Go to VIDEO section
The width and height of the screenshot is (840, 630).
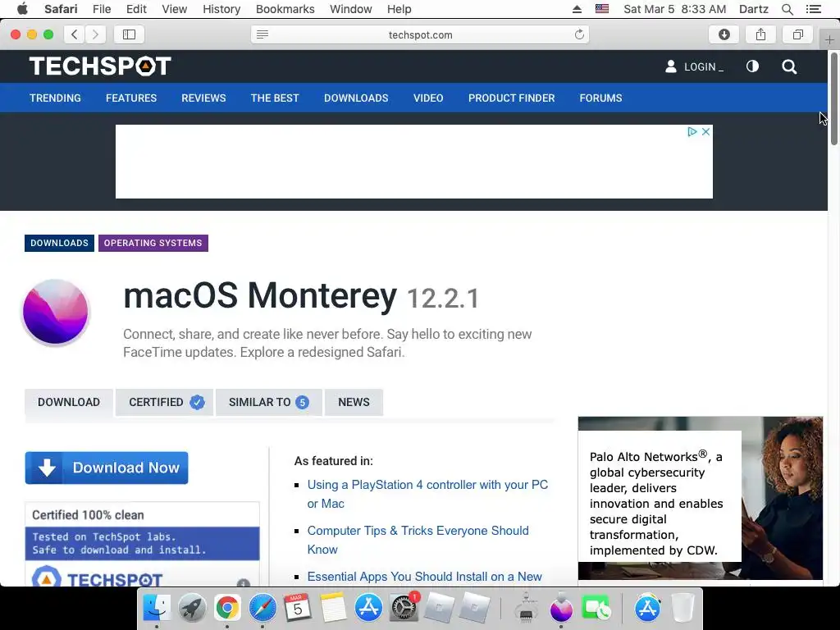(x=428, y=98)
